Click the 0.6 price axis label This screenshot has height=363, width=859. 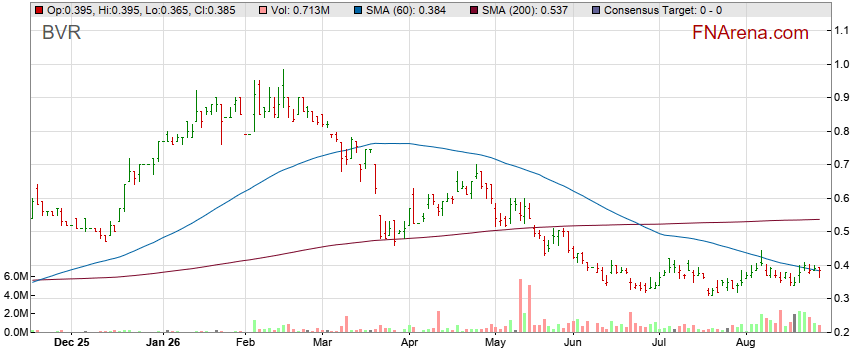[842, 198]
